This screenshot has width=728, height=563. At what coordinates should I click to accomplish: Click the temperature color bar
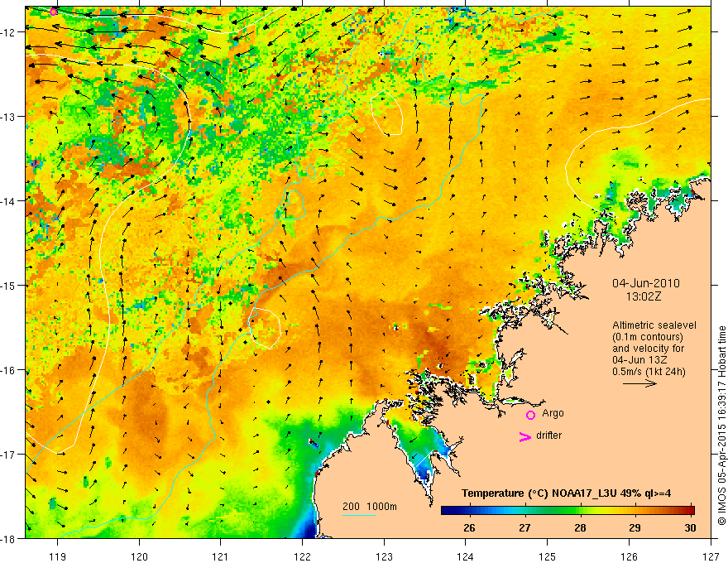568,511
